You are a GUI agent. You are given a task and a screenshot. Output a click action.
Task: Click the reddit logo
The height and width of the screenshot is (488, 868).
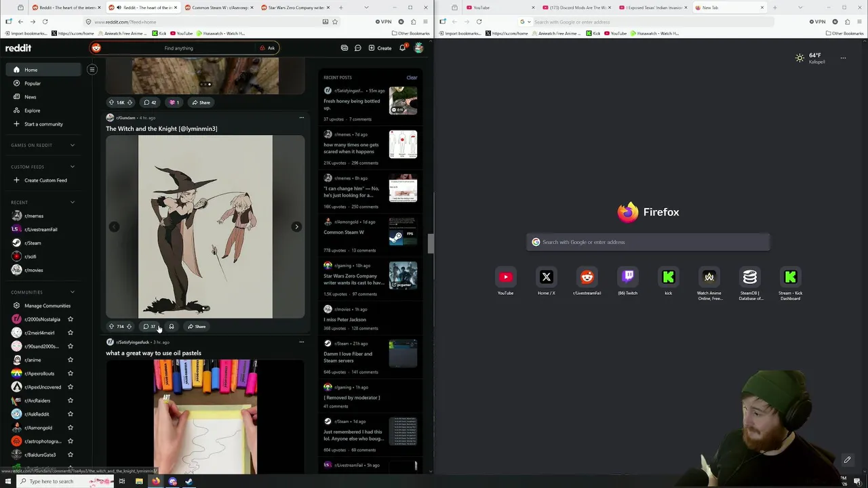(18, 48)
